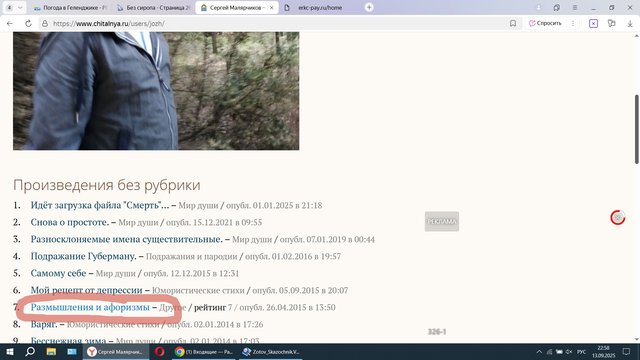
Task: Open the Windows notification center
Action: 627,351
